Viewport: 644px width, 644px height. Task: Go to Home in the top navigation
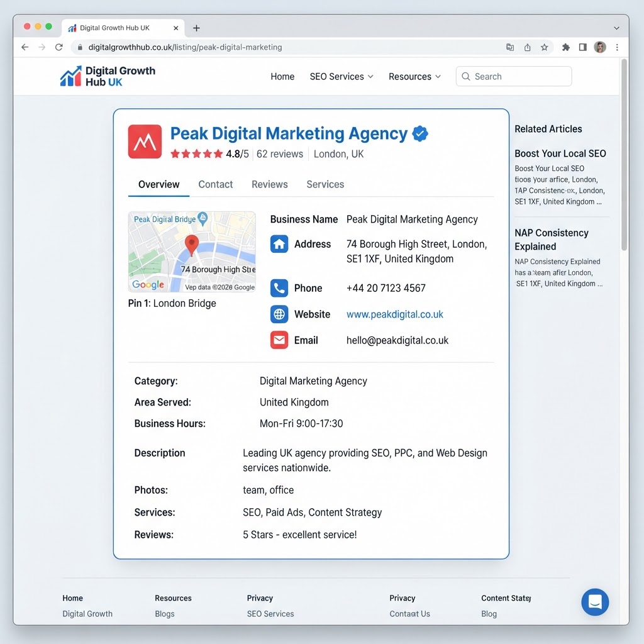(282, 77)
